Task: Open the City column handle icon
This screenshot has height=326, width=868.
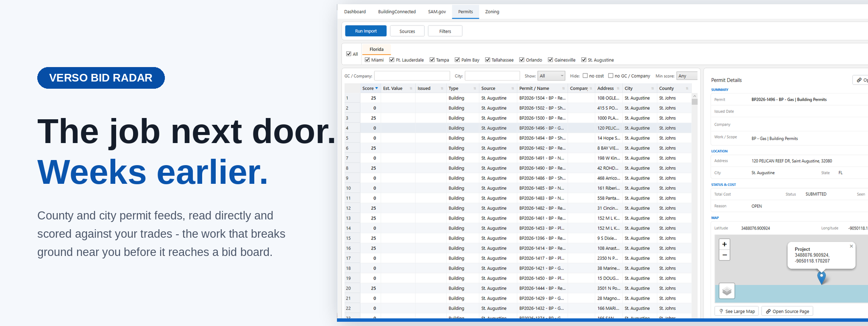Action: pyautogui.click(x=652, y=88)
